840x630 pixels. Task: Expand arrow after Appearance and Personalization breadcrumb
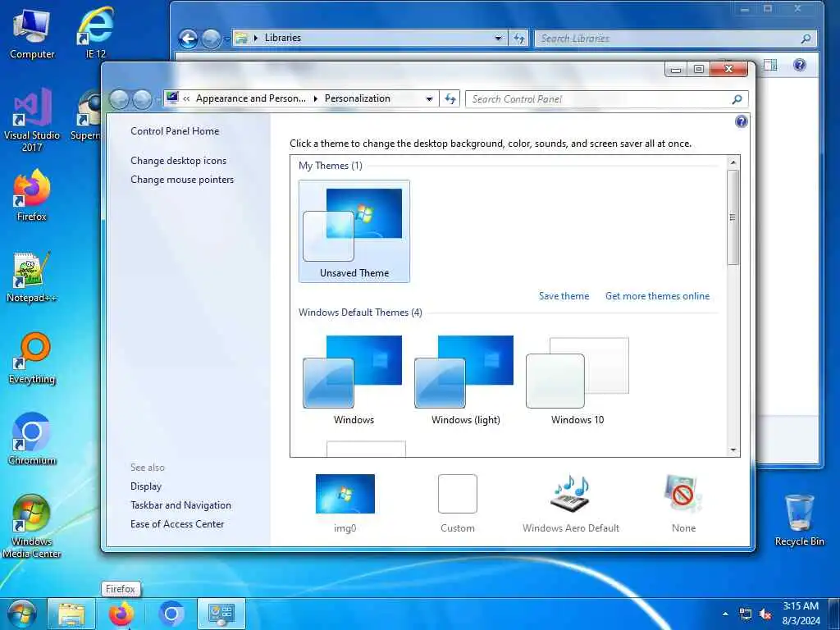pos(315,99)
